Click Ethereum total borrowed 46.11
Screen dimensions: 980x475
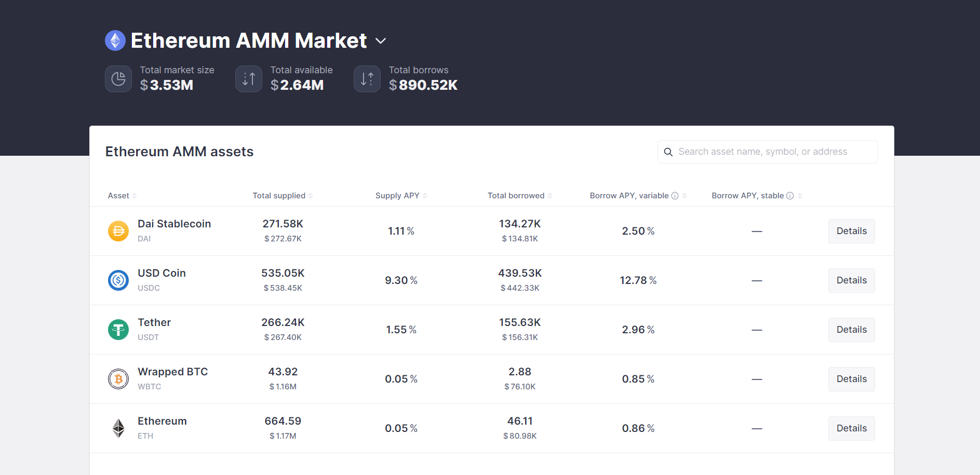coord(520,421)
